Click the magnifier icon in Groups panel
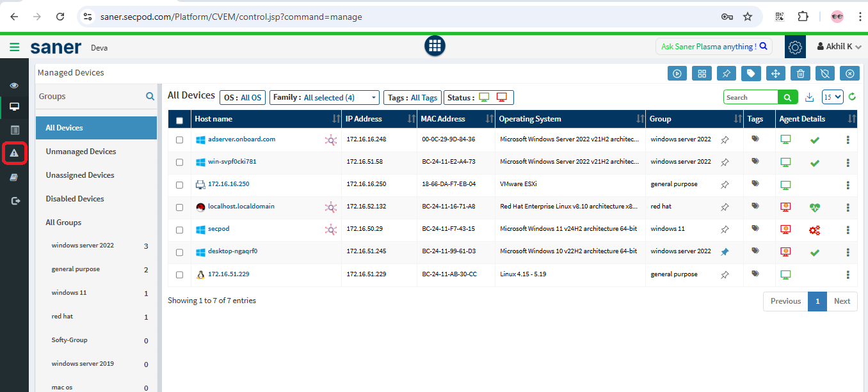 150,97
